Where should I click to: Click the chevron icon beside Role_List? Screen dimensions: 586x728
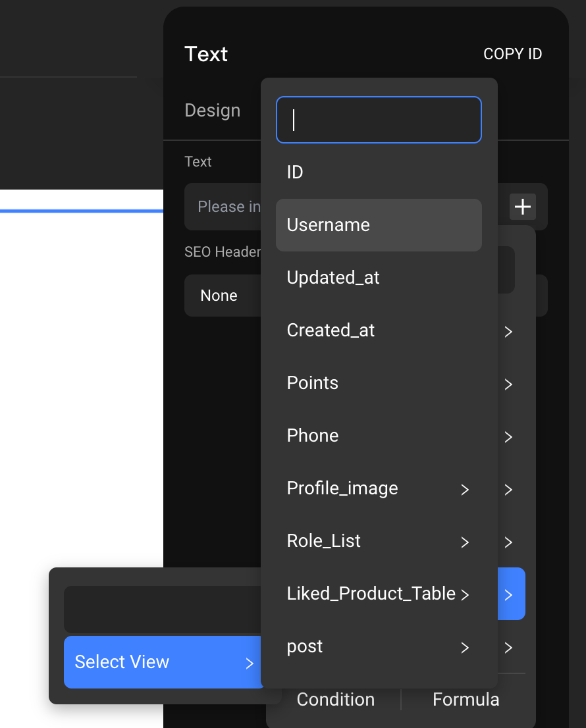[465, 542]
